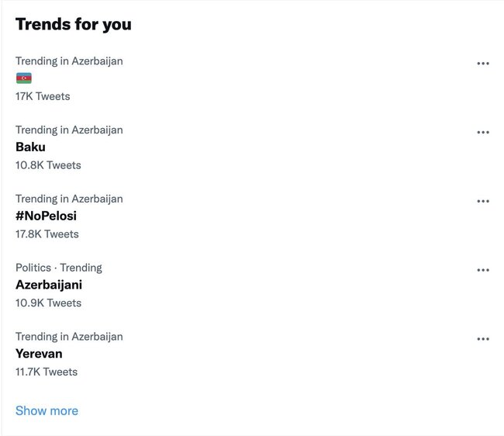This screenshot has width=504, height=436.
Task: Open the #NoPelosi hashtag trend
Action: click(x=46, y=216)
